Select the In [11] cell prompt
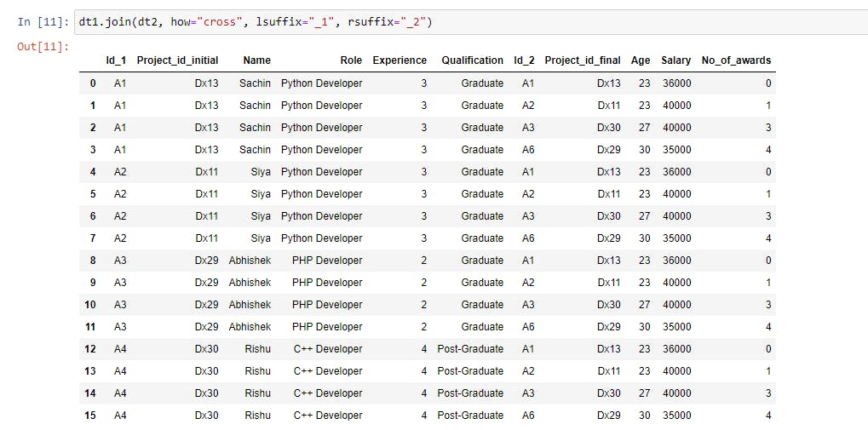 [43, 22]
